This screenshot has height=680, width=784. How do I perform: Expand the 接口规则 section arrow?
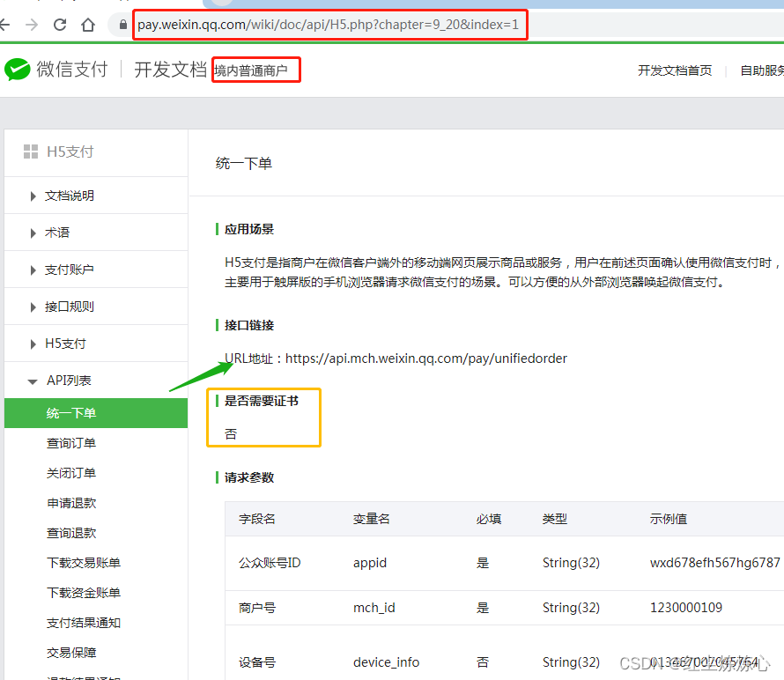(x=33, y=307)
